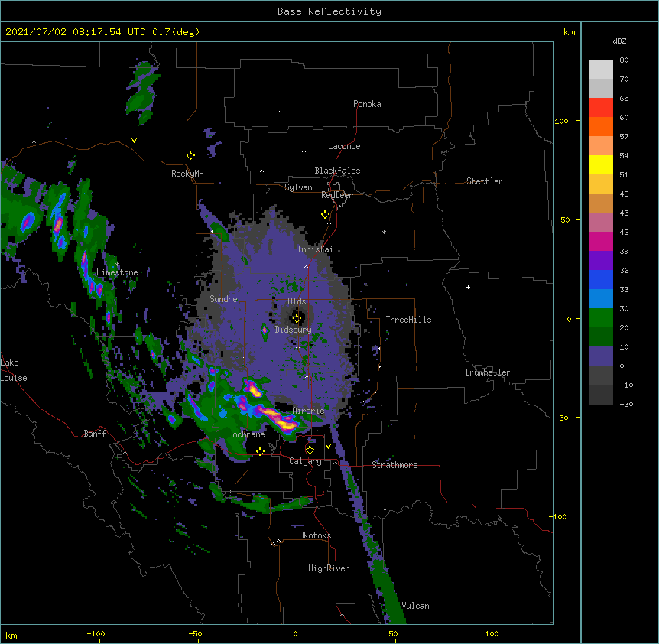
Task: Select the Sylvan label
Action: click(298, 187)
